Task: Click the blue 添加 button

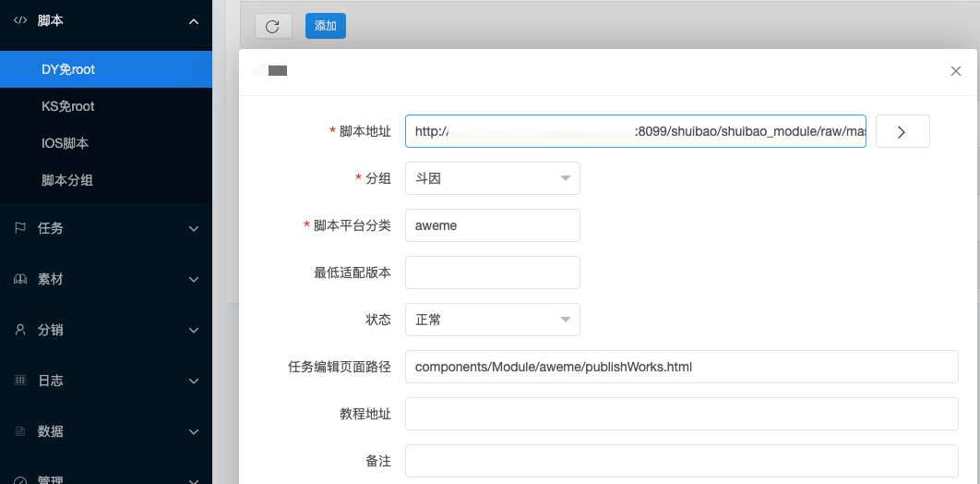Action: tap(326, 26)
